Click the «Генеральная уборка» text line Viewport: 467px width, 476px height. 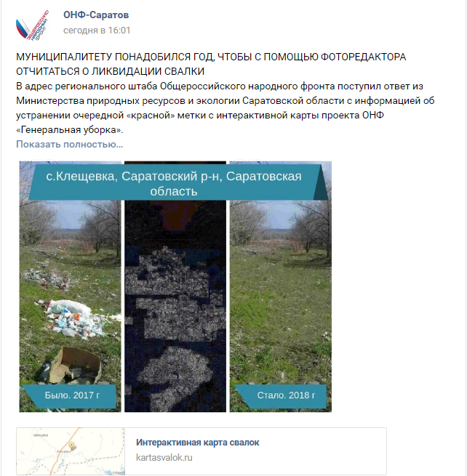point(70,130)
